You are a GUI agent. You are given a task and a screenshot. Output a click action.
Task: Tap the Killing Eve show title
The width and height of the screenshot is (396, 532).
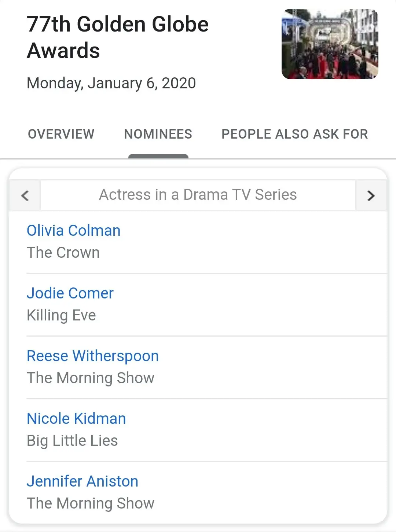[61, 315]
